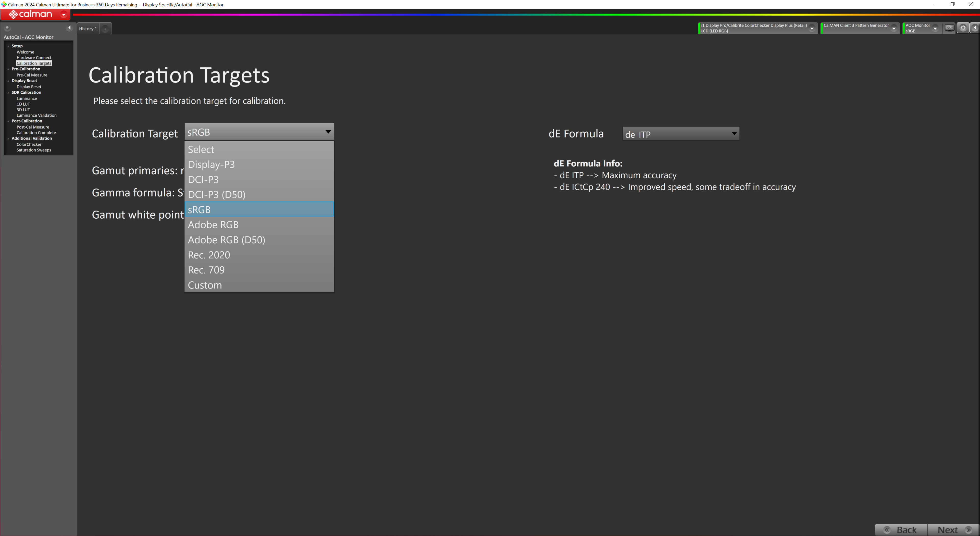Collapse the right-side panel arrow
This screenshot has height=536, width=980.
pyautogui.click(x=975, y=28)
